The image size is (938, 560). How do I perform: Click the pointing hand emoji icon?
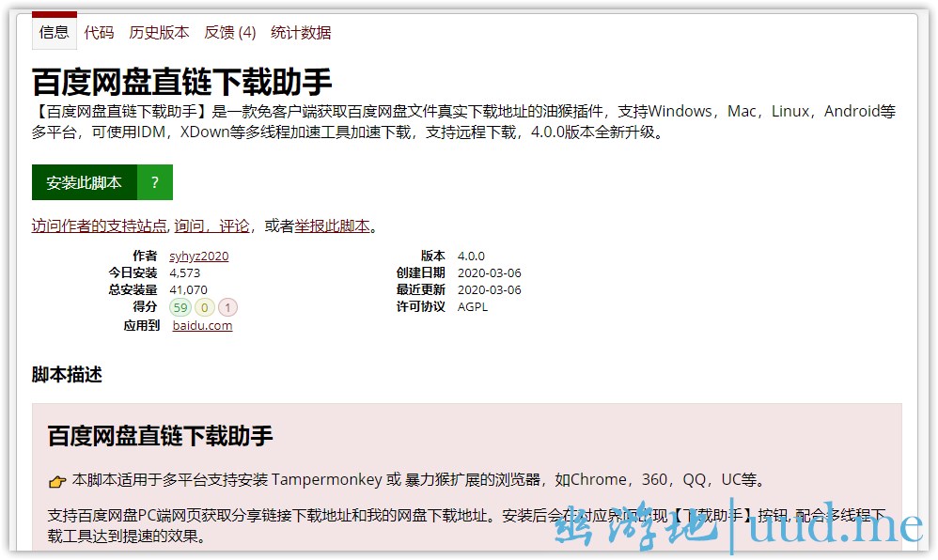(57, 481)
